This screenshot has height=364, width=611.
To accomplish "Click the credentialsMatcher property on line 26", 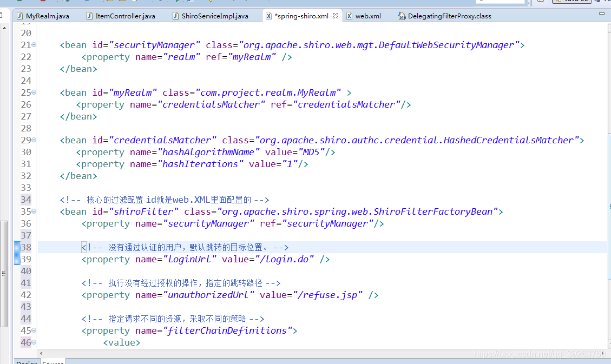I will pyautogui.click(x=244, y=105).
